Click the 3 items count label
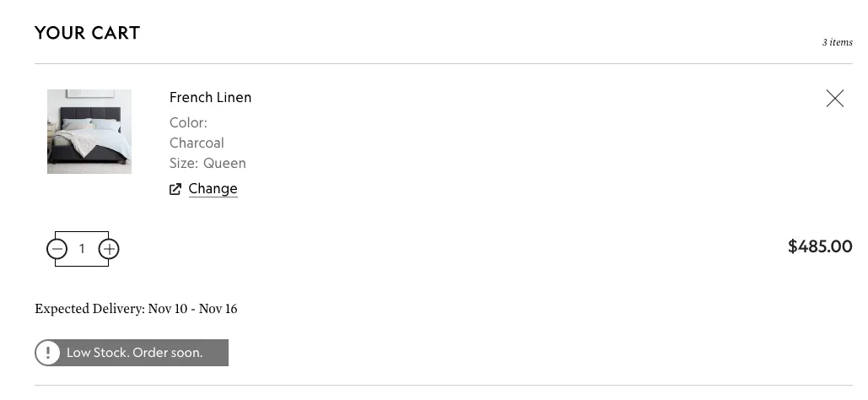 coord(837,42)
